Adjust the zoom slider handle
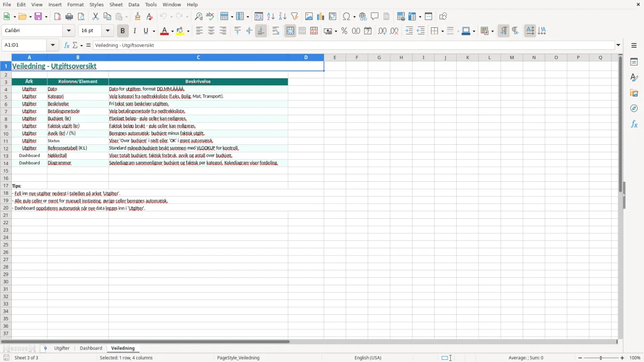Screen dimensions: 644x362 601,358
